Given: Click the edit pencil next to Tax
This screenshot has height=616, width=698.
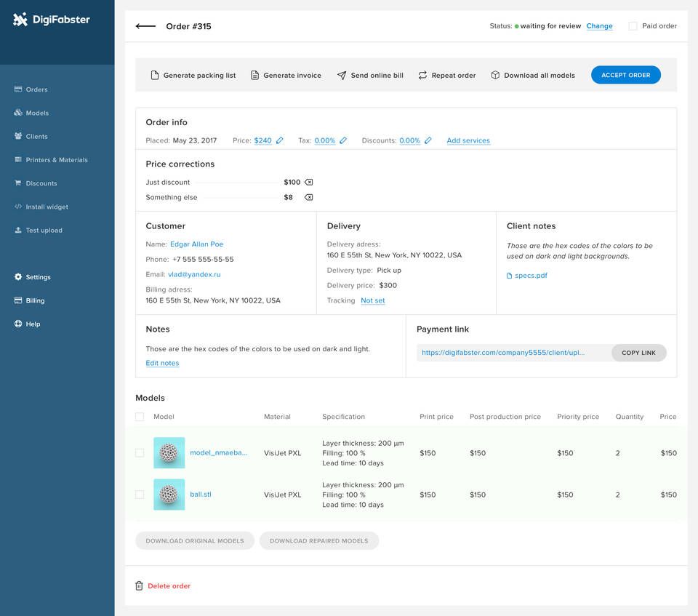Looking at the screenshot, I should click(343, 140).
